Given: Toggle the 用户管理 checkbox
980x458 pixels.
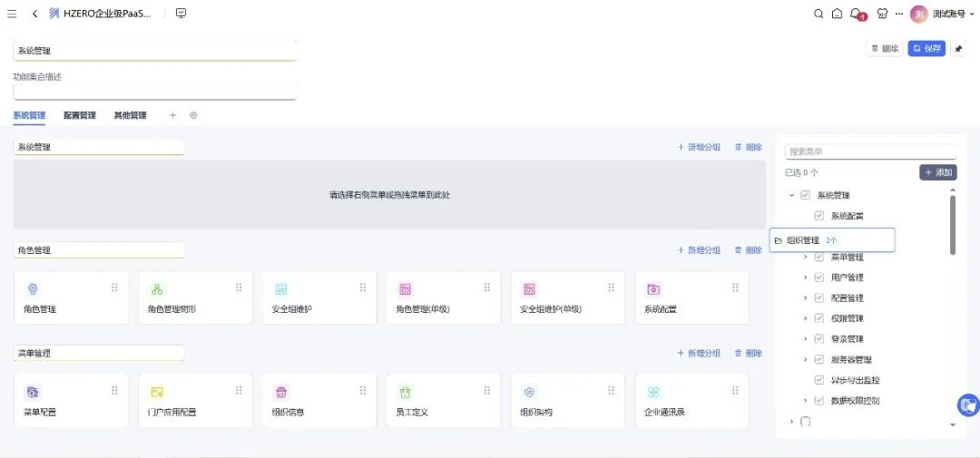Looking at the screenshot, I should (x=819, y=278).
